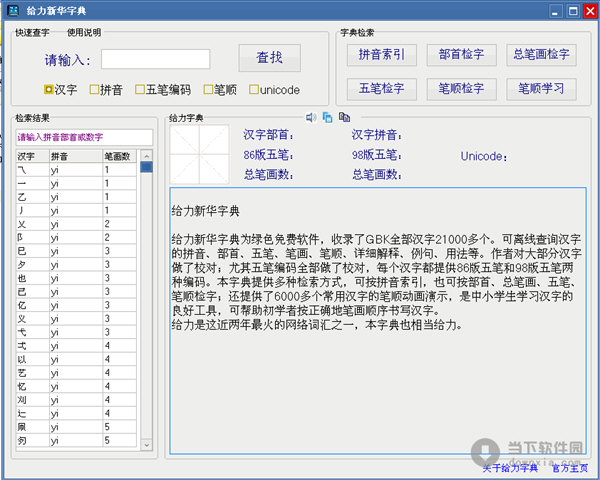The width and height of the screenshot is (600, 480).
Task: Click the results list scrollbar thumb
Action: point(147,167)
